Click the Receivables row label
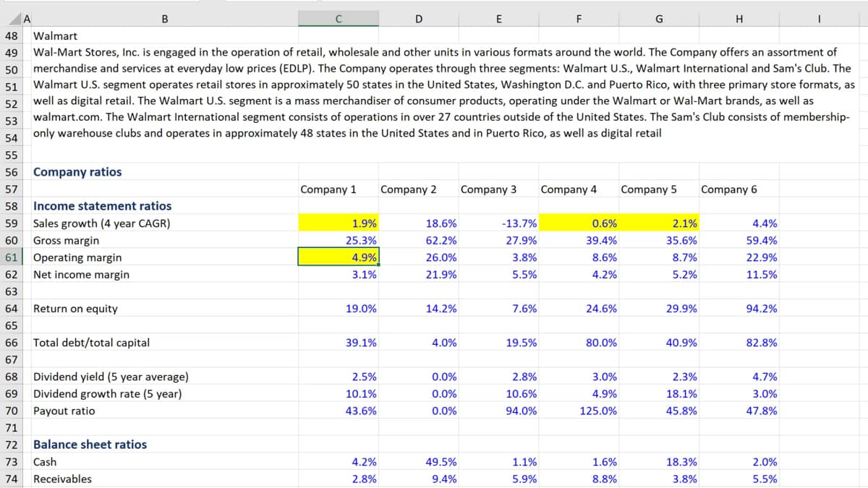The height and width of the screenshot is (488, 868). point(63,479)
